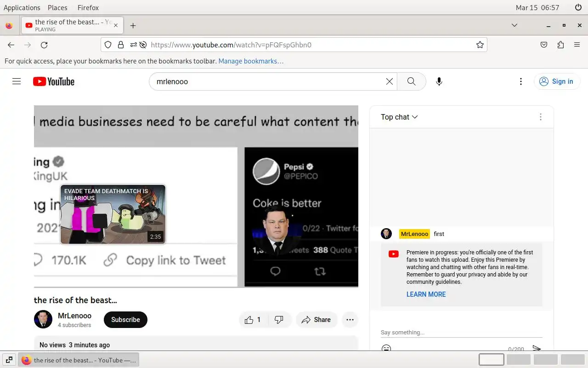
Task: Switch to the second workspace
Action: [518, 360]
